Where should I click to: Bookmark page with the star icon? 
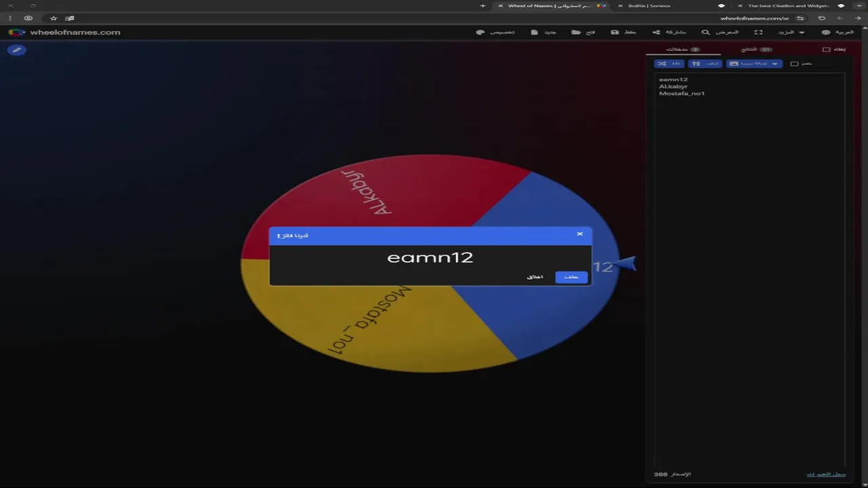point(54,18)
